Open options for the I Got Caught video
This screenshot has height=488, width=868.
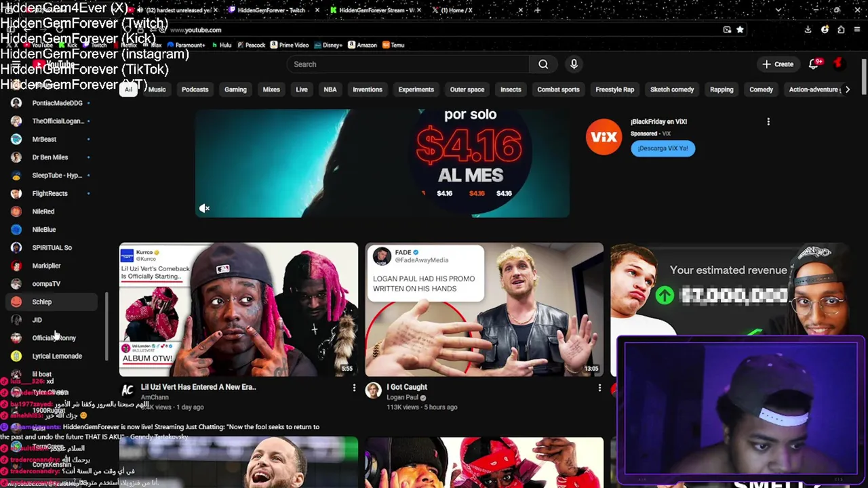[599, 388]
